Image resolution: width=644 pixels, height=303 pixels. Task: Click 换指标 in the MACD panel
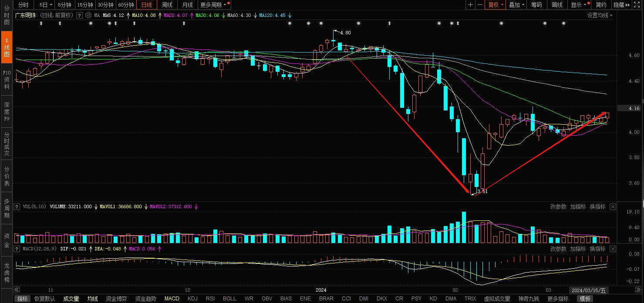coord(597,249)
